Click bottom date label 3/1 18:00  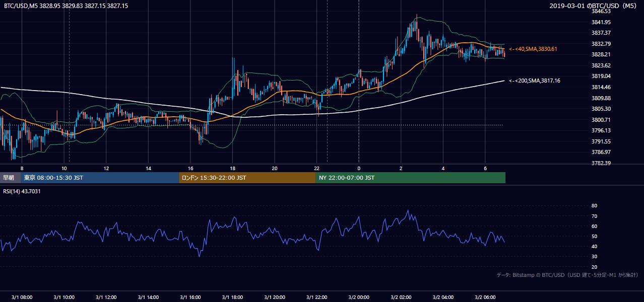(232, 297)
